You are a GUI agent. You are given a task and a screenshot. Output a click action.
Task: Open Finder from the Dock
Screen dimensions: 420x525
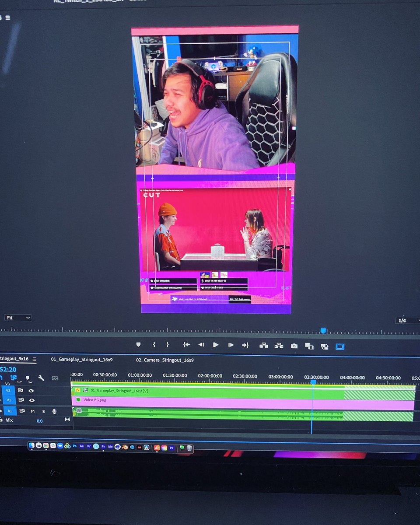tap(31, 446)
